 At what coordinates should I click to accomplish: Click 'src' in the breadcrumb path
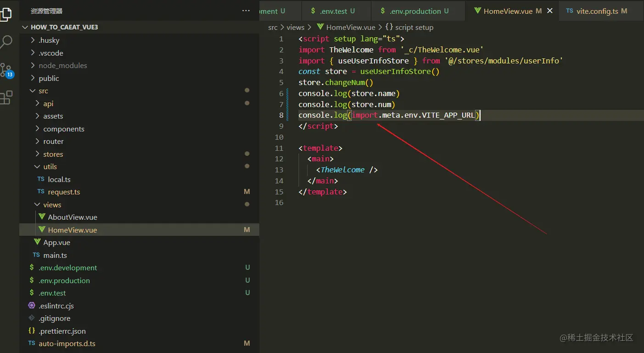tap(273, 28)
